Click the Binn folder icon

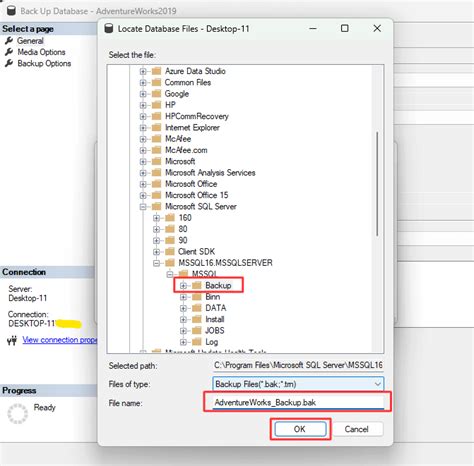(x=197, y=297)
